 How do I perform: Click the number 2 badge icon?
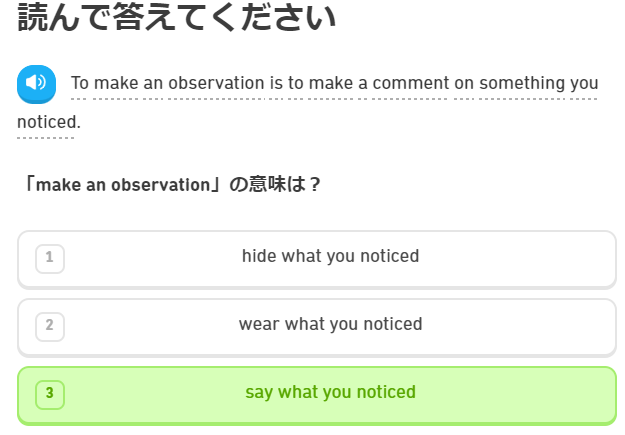49,326
